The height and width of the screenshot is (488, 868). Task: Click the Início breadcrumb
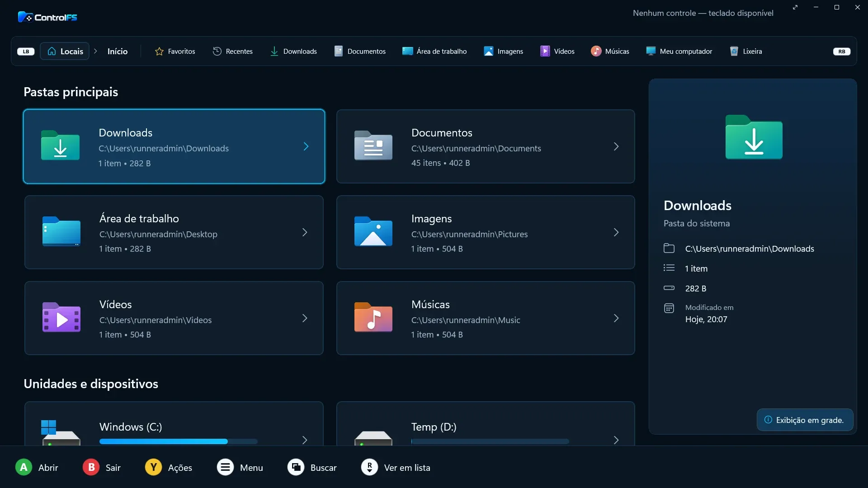(x=118, y=52)
